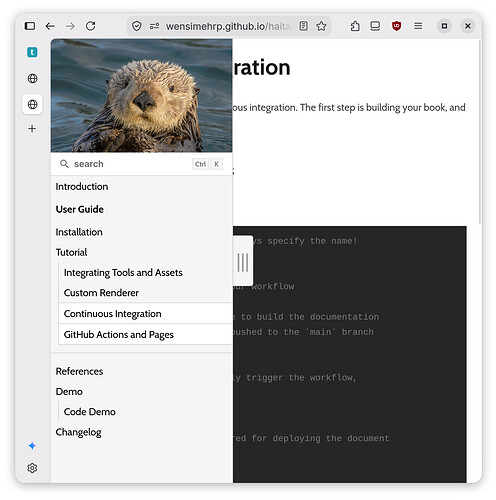This screenshot has height=500, width=496.
Task: Open the uBlock Origin shield icon
Action: pyautogui.click(x=396, y=26)
